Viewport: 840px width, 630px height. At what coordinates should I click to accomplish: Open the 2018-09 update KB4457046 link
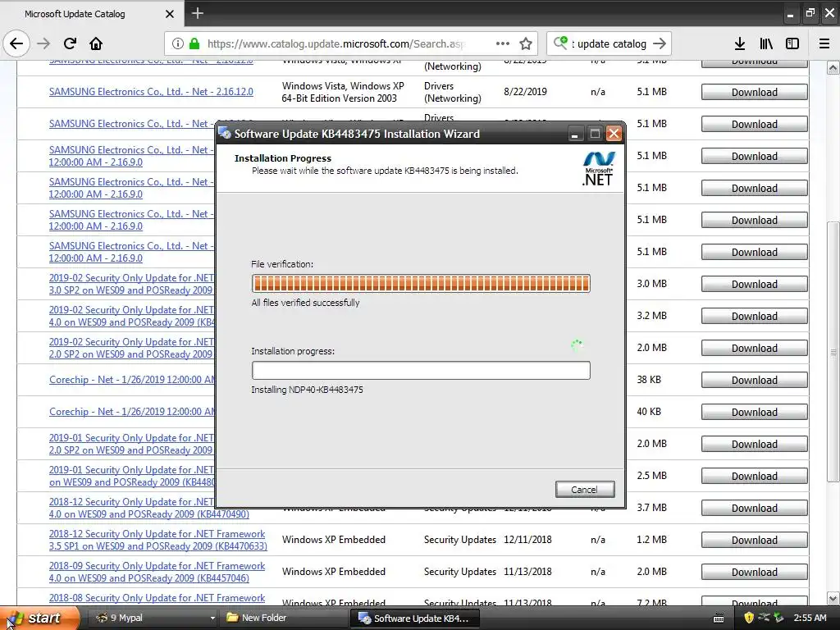pos(157,572)
